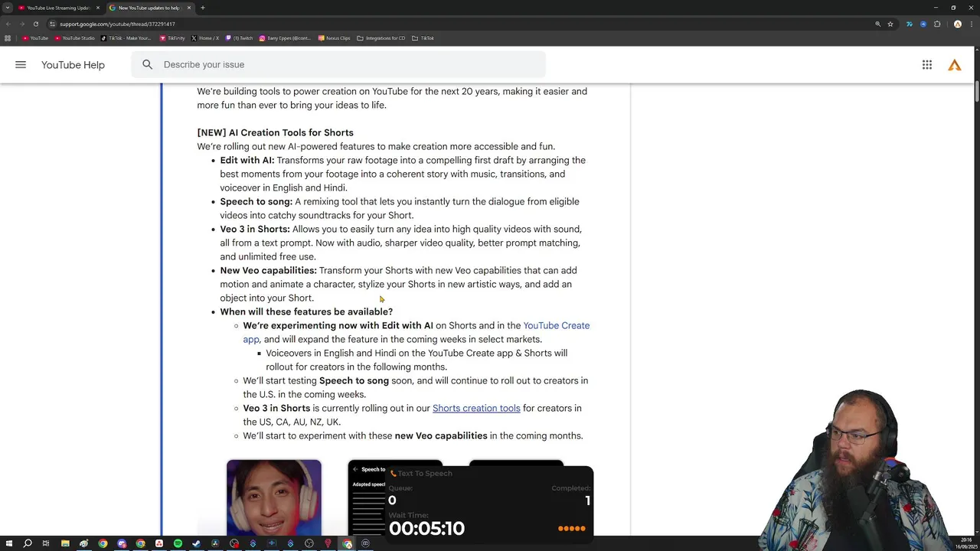Click the blue arrow extension icon in toolbar

pos(923,24)
